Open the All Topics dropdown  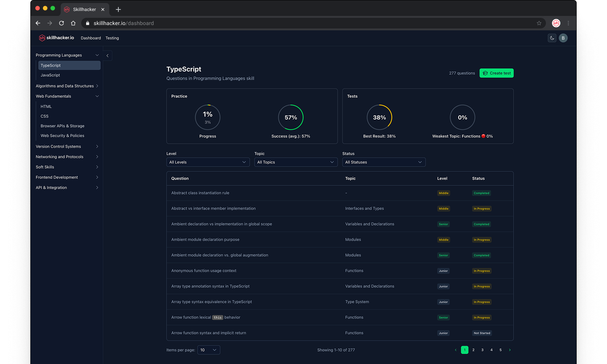[296, 162]
